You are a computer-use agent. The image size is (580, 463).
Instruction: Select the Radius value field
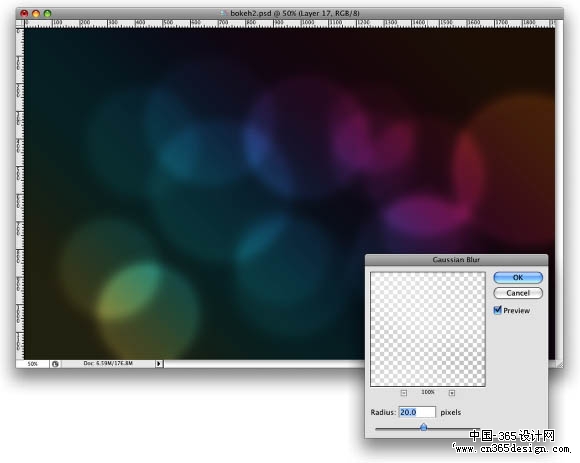pyautogui.click(x=417, y=412)
